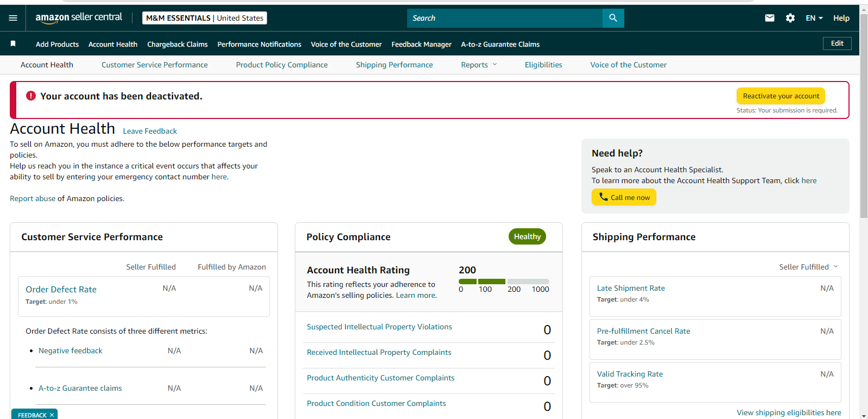
Task: Open the Valid Tracking Rate metric
Action: tap(630, 374)
